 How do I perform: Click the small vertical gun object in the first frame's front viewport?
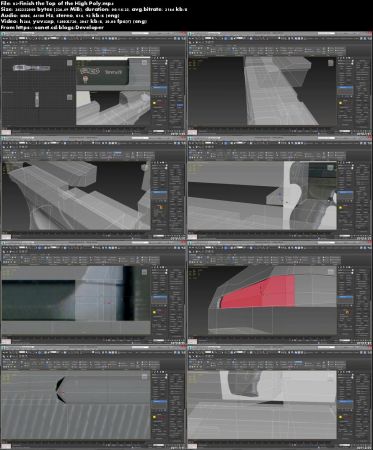37,100
